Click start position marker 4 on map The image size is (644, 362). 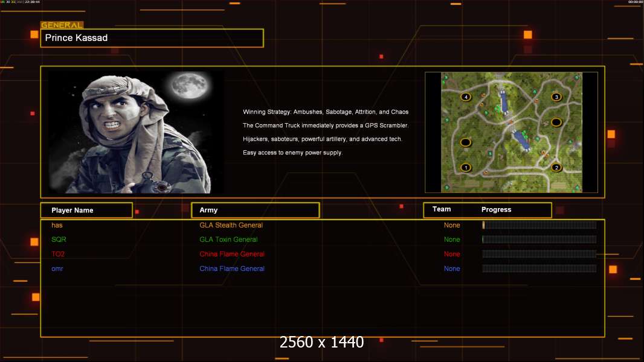point(465,97)
